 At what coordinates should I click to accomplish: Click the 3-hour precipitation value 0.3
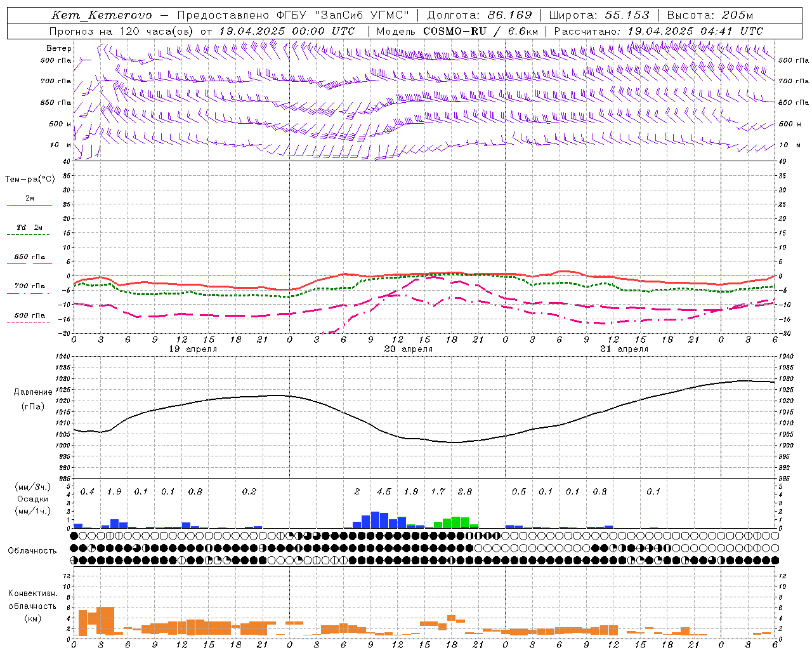(599, 492)
